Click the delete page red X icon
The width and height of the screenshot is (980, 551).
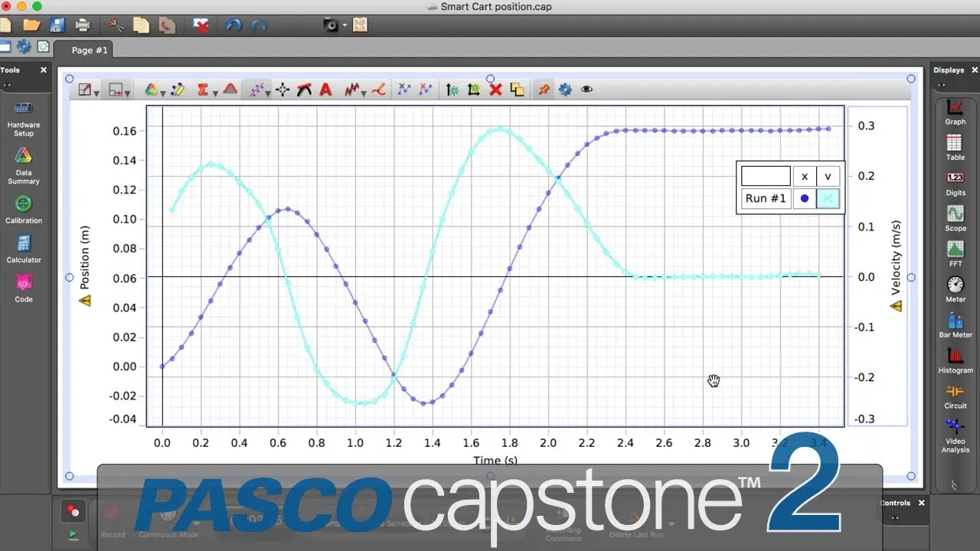201,25
